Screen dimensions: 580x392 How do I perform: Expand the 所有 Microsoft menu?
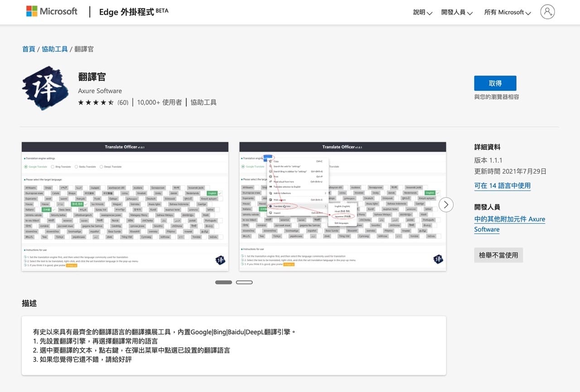pos(507,13)
